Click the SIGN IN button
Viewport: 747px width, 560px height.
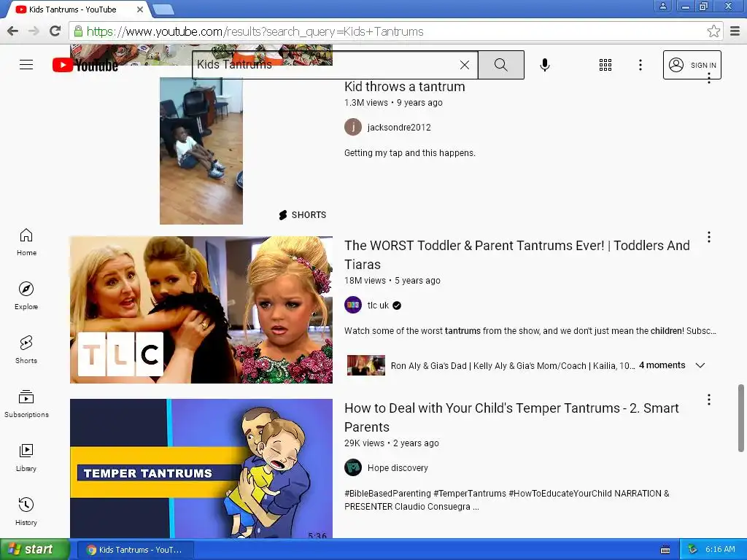[x=692, y=65]
